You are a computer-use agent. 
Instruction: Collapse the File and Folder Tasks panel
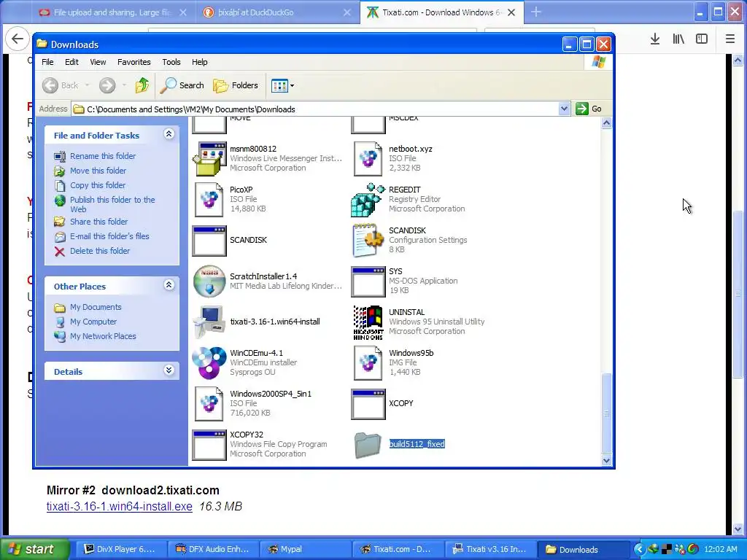pyautogui.click(x=169, y=134)
